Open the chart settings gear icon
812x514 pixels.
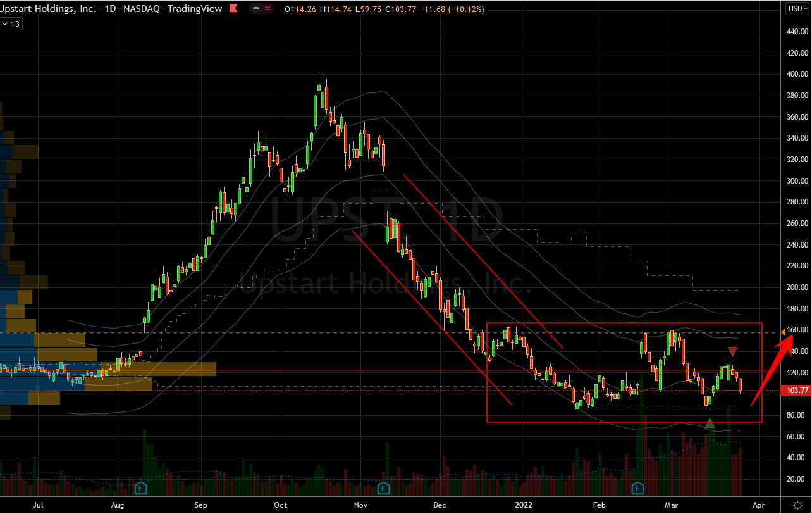[798, 505]
